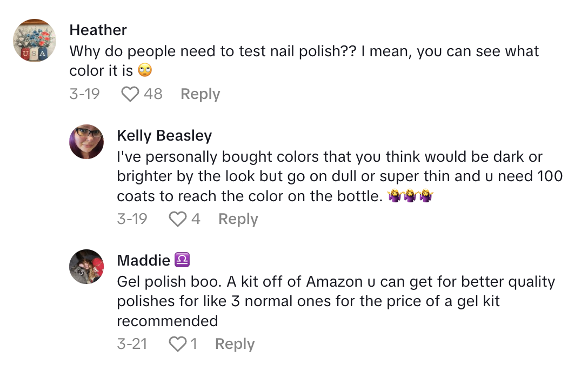Click the shrugging emojis in Kelly's reply
This screenshot has width=588, height=370.
tap(411, 196)
